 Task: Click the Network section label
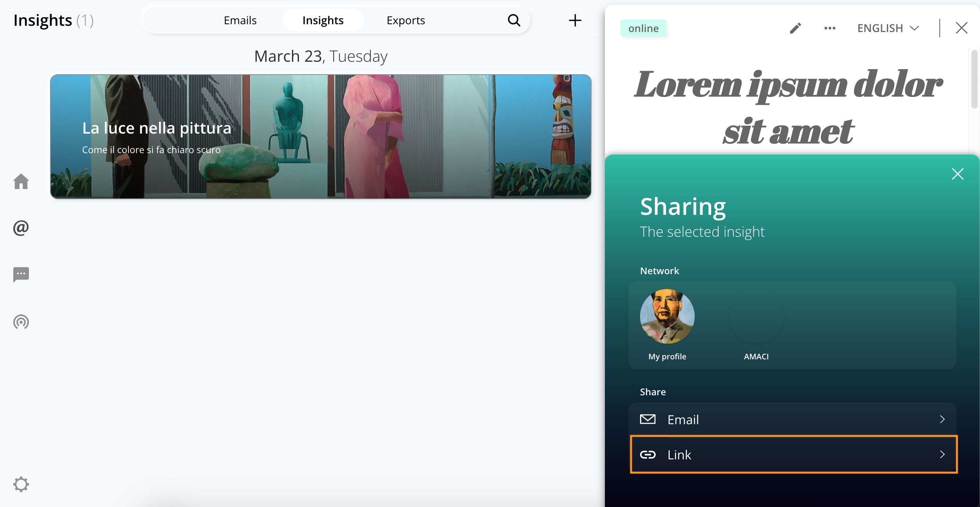(660, 271)
